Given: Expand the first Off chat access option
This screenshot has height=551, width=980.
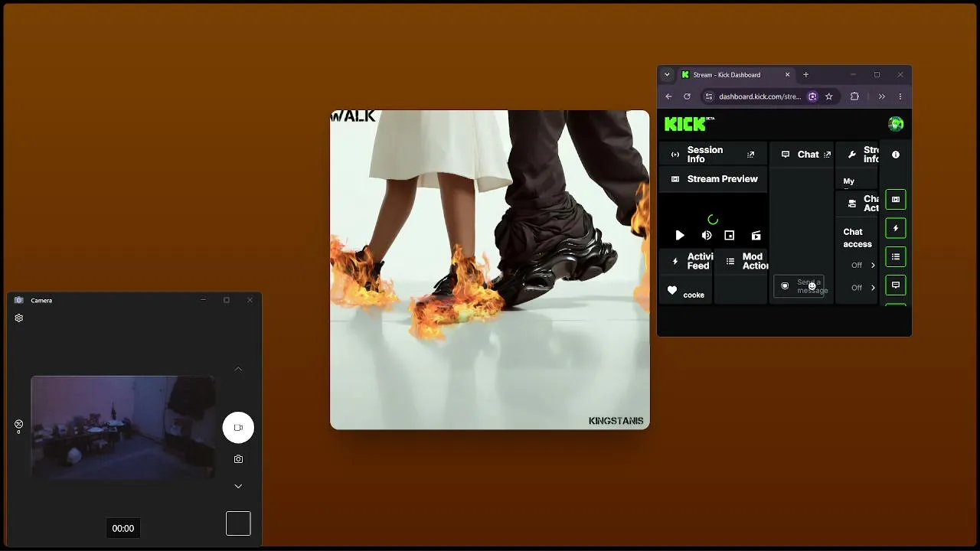Looking at the screenshot, I should tap(863, 266).
